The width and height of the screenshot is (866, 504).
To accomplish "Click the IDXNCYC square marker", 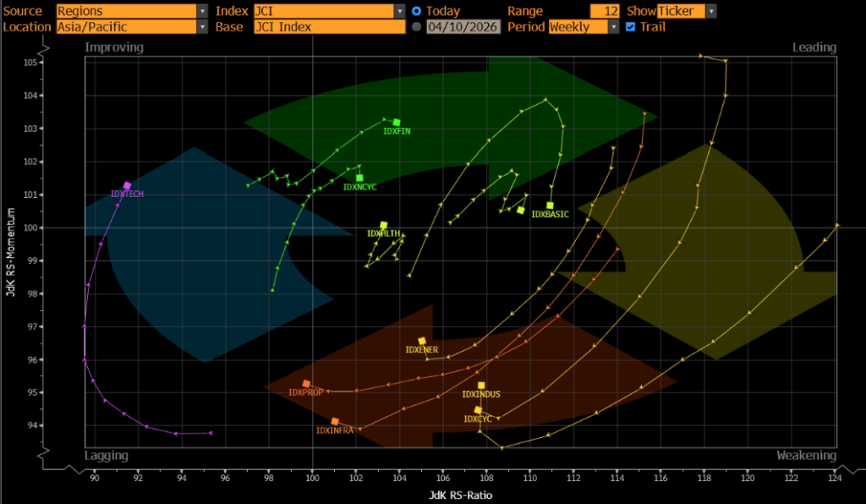I will click(x=359, y=178).
